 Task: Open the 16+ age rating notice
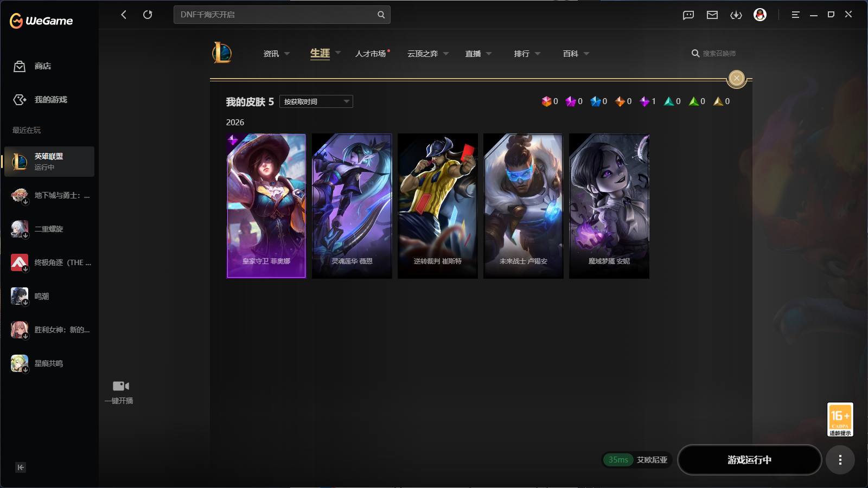[x=840, y=419]
